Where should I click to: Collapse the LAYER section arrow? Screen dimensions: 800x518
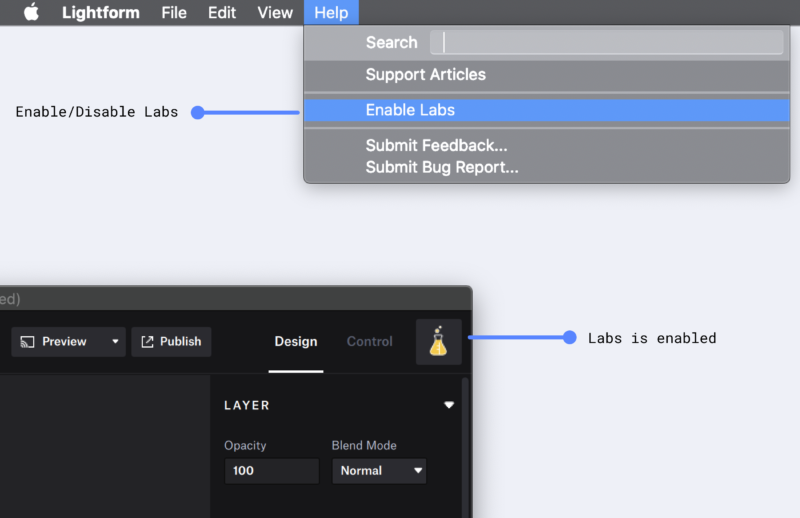pyautogui.click(x=449, y=405)
